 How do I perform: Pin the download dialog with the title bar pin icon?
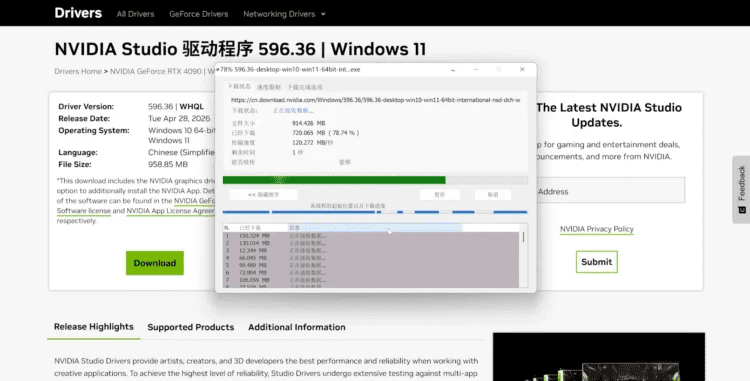[x=452, y=70]
